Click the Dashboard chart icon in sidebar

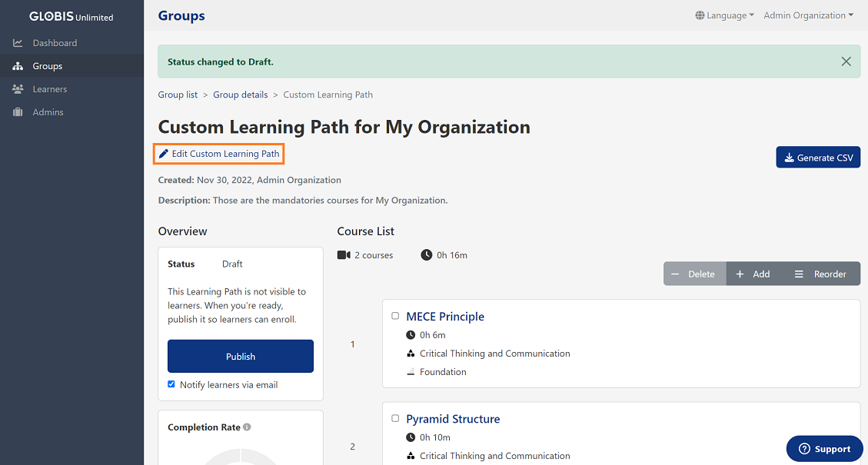[18, 43]
